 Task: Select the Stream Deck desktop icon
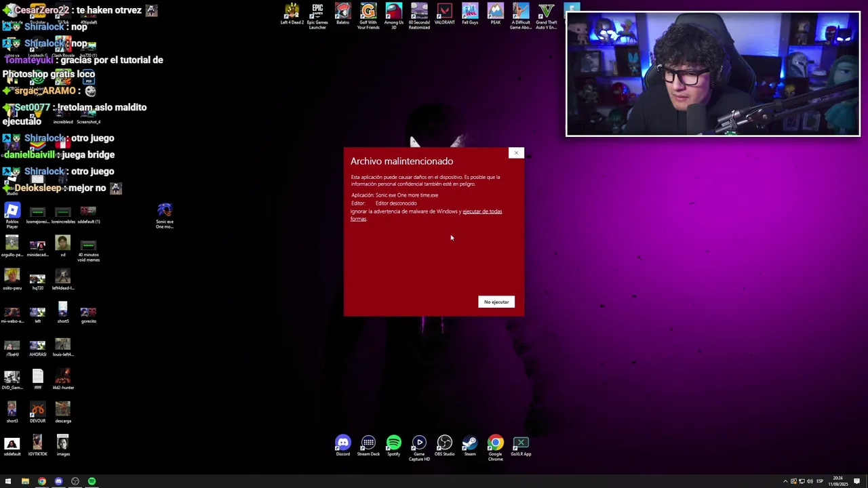[368, 446]
